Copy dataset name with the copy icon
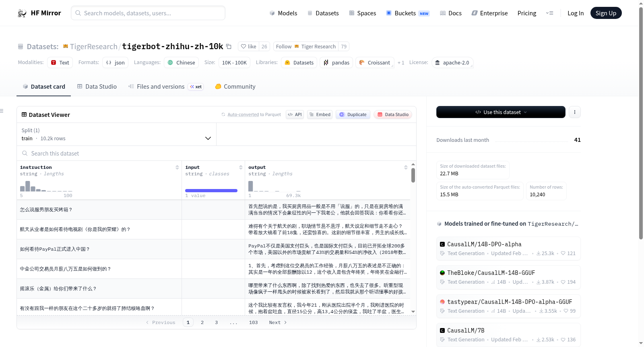Image resolution: width=644 pixels, height=347 pixels. point(229,46)
